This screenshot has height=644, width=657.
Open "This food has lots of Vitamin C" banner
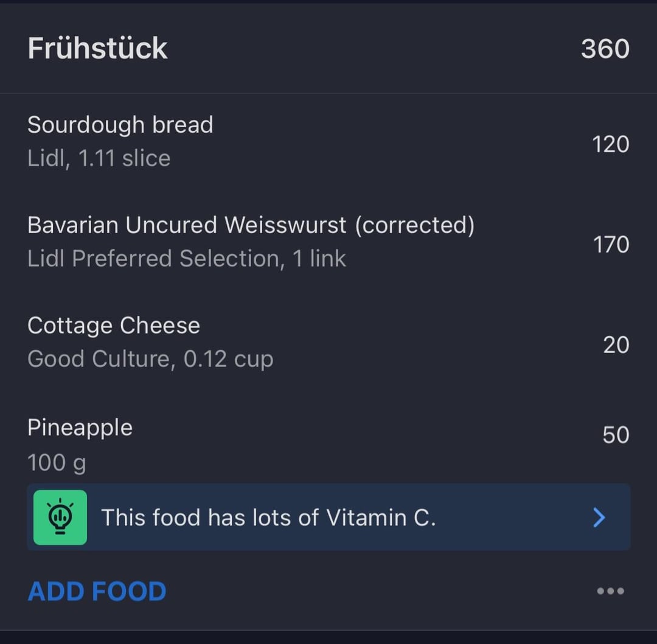click(328, 517)
